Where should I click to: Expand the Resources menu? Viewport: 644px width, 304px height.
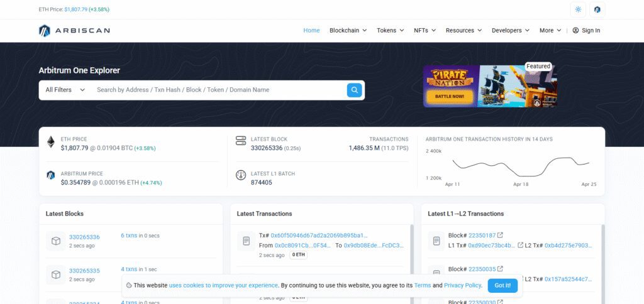pos(464,30)
